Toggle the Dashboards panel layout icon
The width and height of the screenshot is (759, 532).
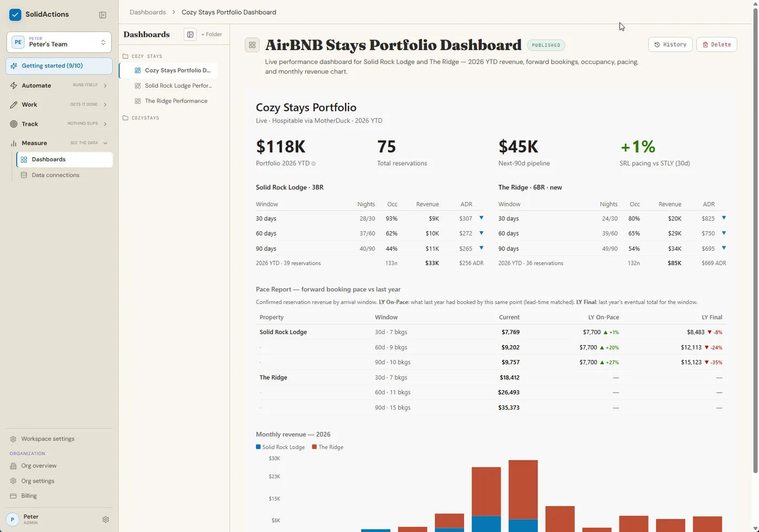(190, 35)
